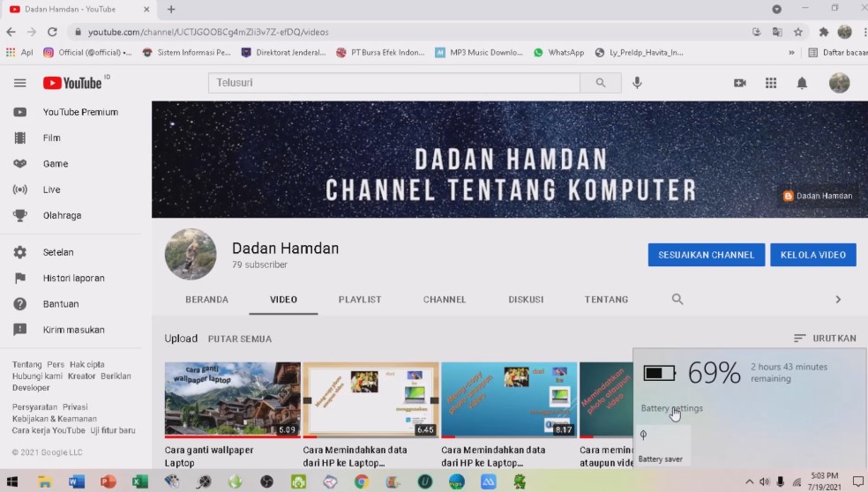The width and height of the screenshot is (868, 492).
Task: Open Chrome three-dot menu
Action: click(864, 32)
